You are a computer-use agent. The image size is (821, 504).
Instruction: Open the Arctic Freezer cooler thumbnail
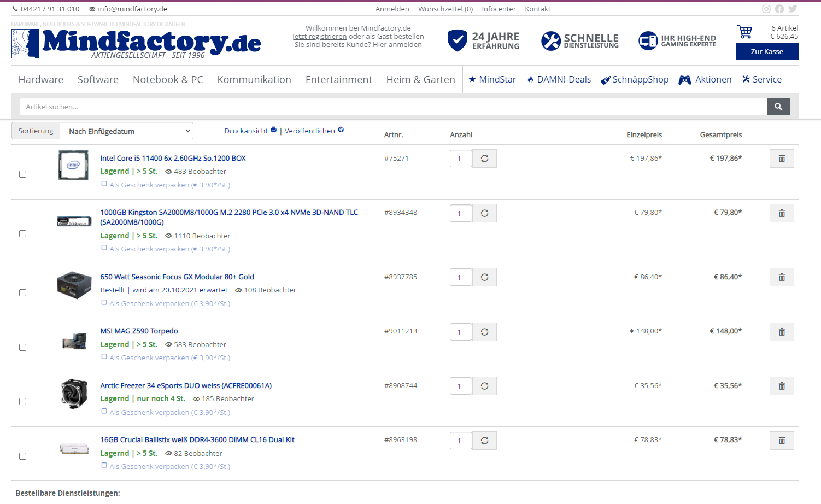(x=74, y=394)
